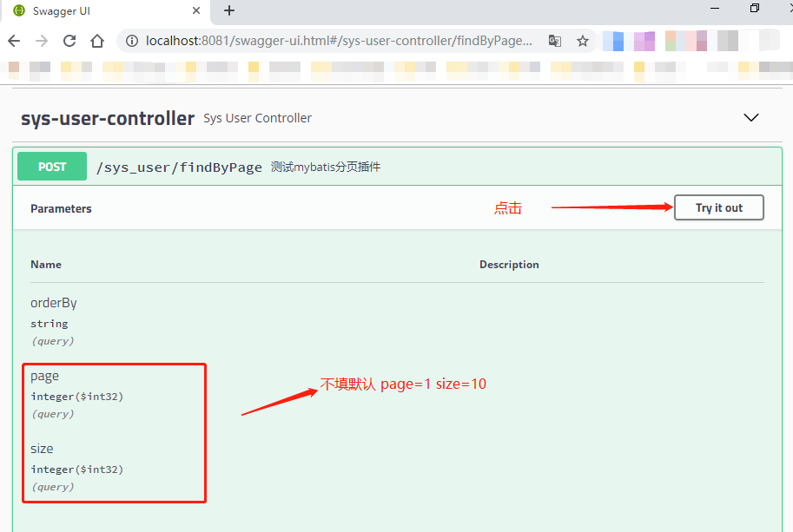Click the Sys User Controller description
793x532 pixels.
click(257, 118)
